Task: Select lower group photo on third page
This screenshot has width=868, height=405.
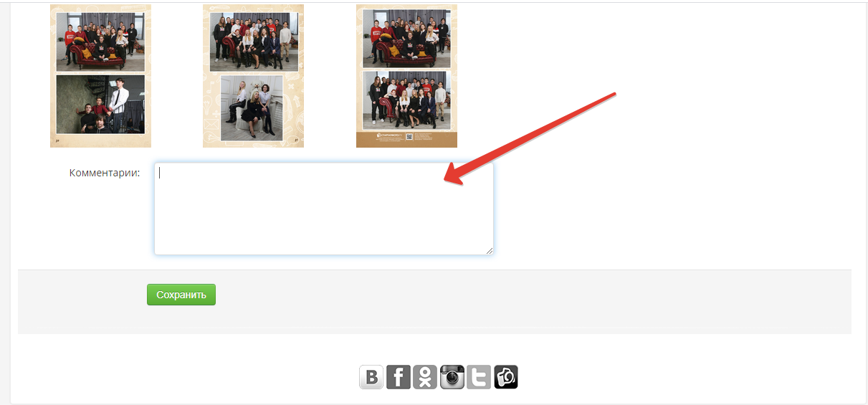Action: click(406, 100)
